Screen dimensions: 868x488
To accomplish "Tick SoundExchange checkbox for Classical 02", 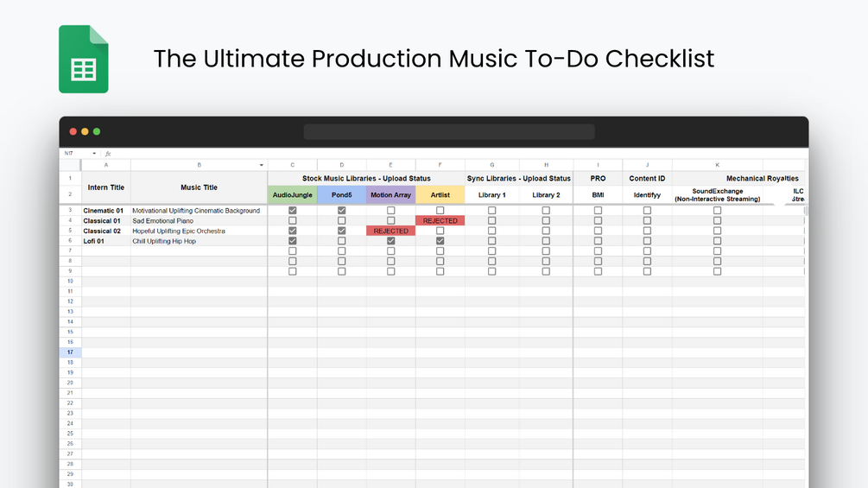I will tap(717, 231).
